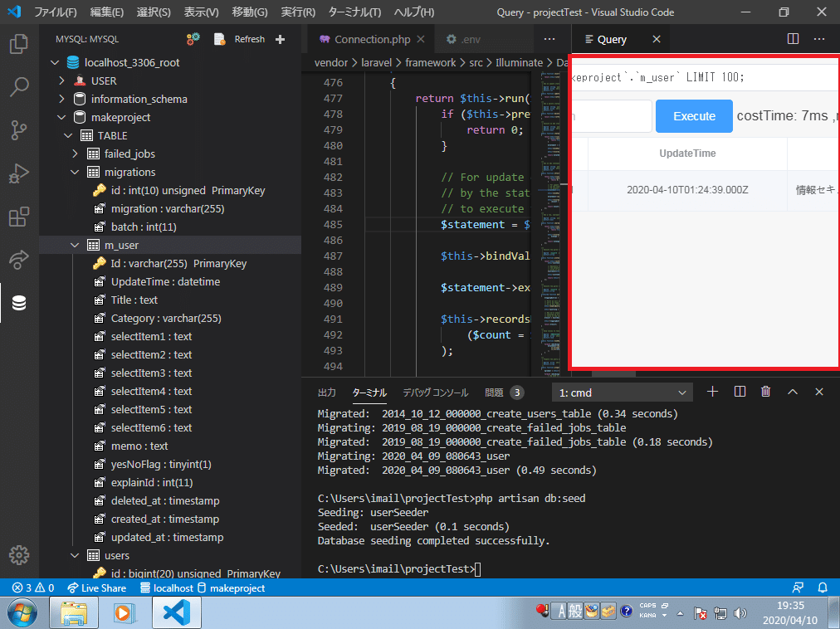Open media player from taskbar

pos(124,612)
